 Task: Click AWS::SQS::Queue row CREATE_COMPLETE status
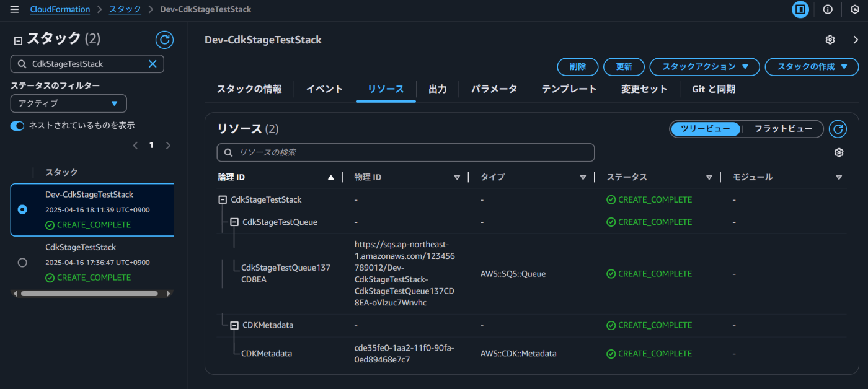[649, 274]
